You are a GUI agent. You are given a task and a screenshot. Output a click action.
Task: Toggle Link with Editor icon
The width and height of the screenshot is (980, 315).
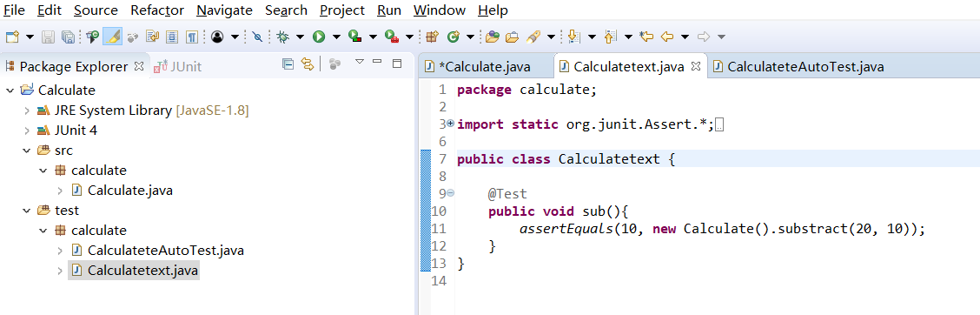point(307,64)
